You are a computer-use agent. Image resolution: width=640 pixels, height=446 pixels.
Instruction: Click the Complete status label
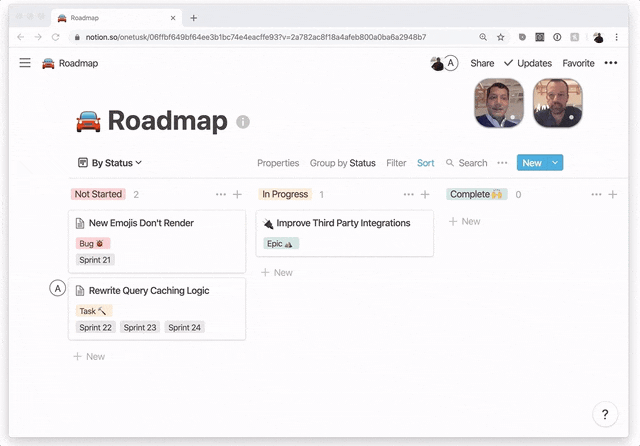click(476, 194)
